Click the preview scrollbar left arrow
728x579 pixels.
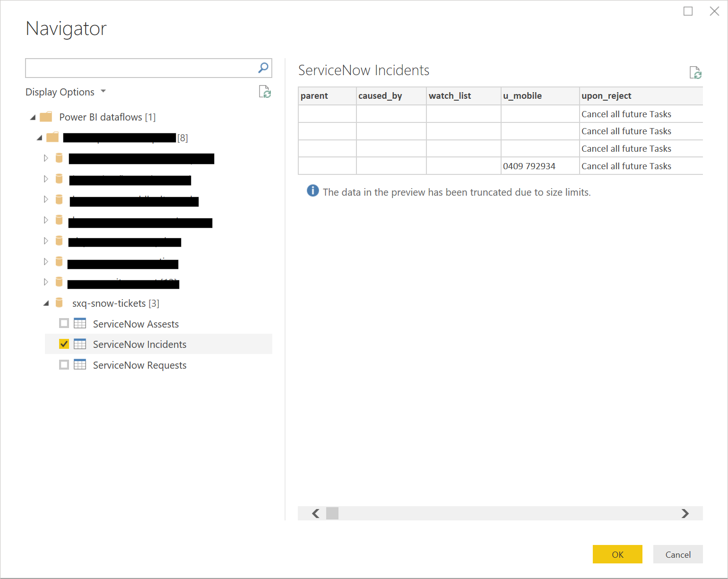tap(316, 513)
